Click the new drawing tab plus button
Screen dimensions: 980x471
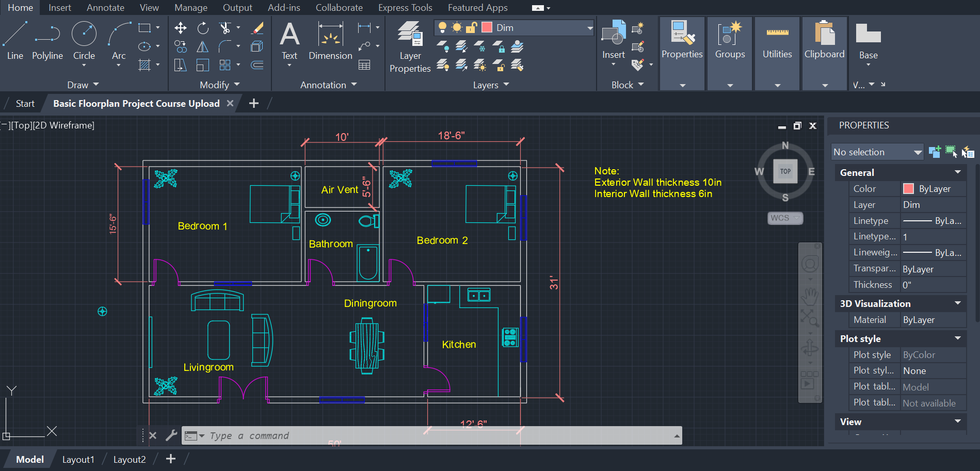point(254,103)
